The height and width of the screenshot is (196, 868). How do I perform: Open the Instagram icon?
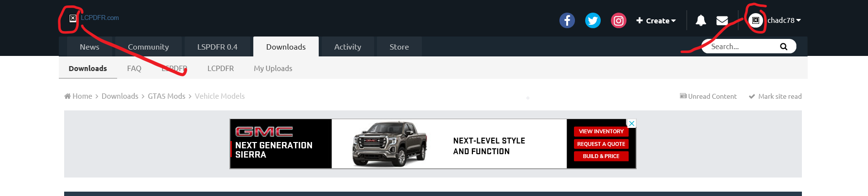619,20
